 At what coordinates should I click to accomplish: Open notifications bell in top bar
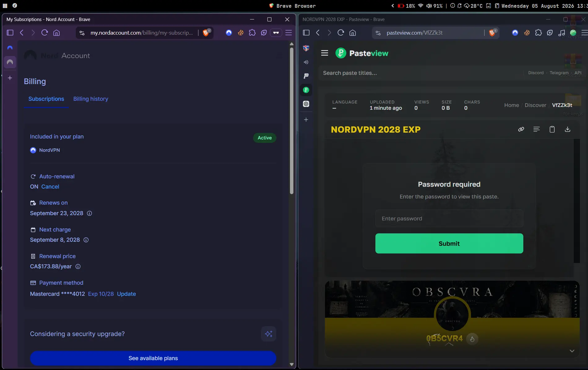460,6
